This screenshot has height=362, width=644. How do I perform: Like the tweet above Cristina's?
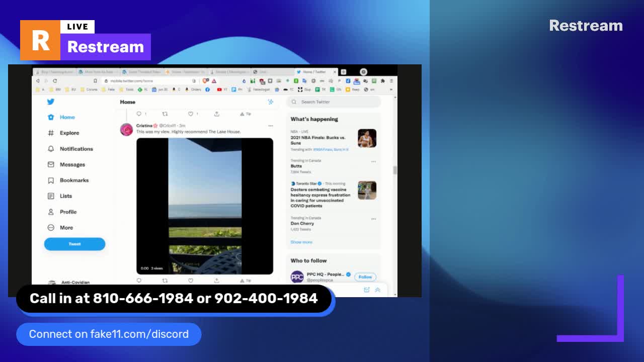pyautogui.click(x=191, y=114)
